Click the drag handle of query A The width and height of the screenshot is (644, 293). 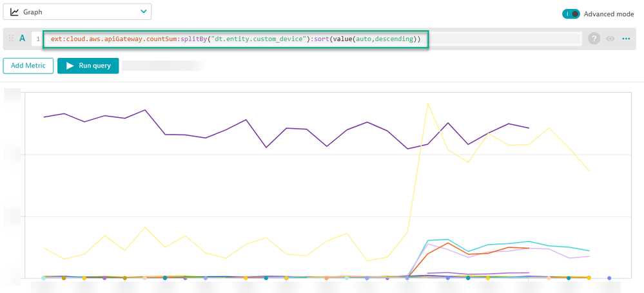pyautogui.click(x=11, y=39)
